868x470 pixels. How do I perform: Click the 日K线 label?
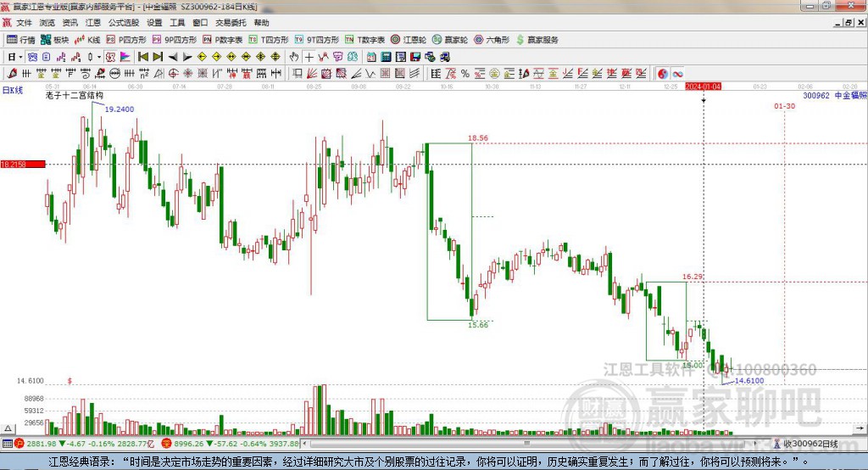tap(13, 90)
